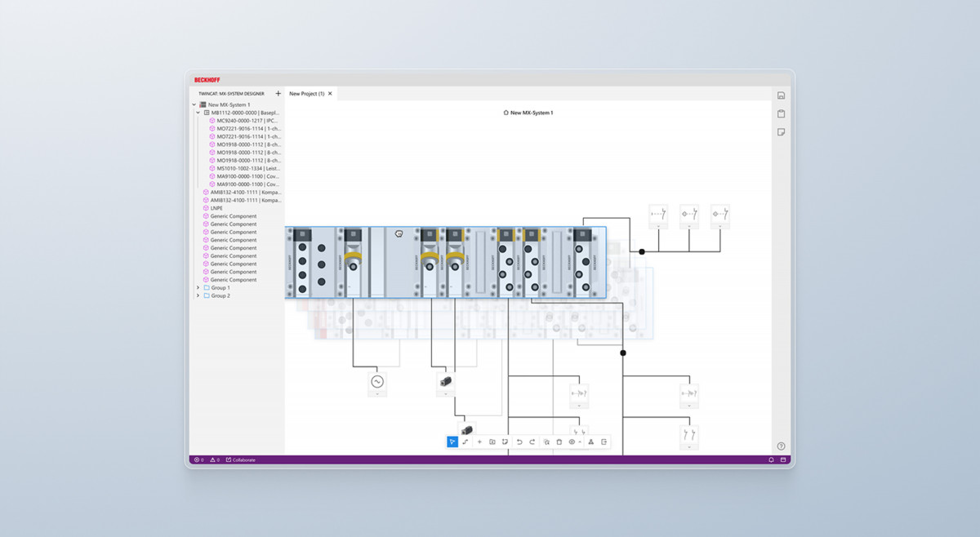The height and width of the screenshot is (537, 980).
Task: Close the New Project (1) tab
Action: [x=330, y=94]
